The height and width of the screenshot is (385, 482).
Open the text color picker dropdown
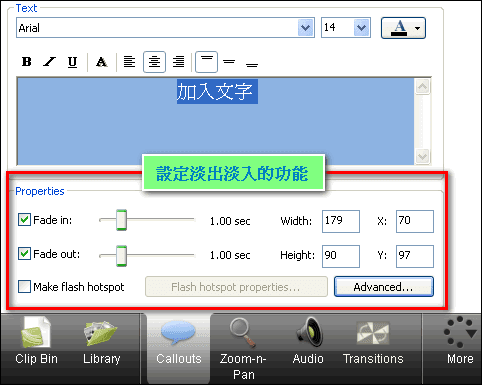point(403,28)
